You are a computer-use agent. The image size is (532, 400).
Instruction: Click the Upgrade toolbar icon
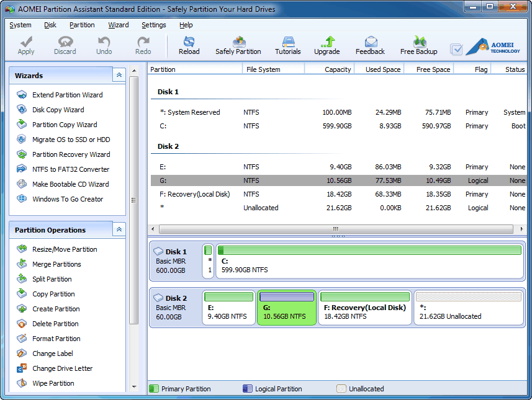[327, 45]
